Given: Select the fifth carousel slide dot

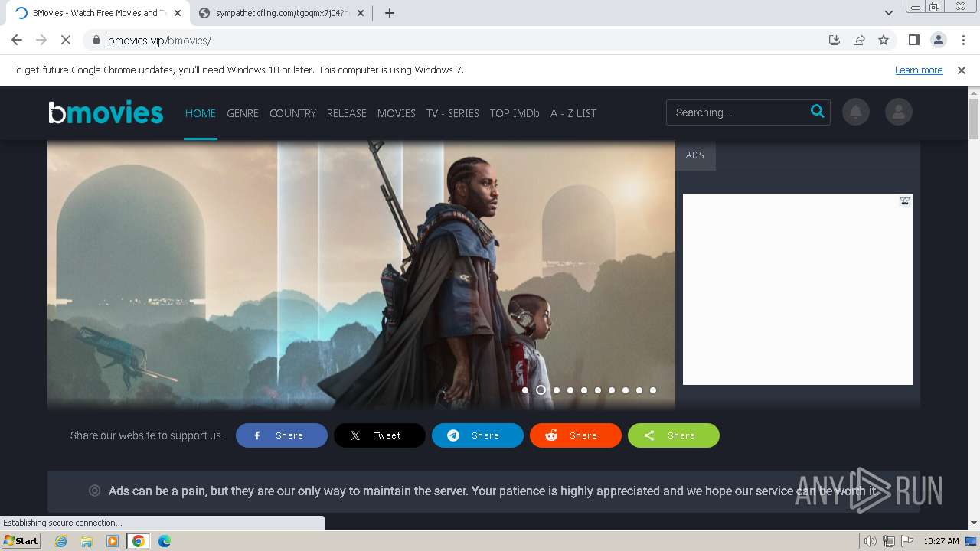Looking at the screenshot, I should pos(584,390).
